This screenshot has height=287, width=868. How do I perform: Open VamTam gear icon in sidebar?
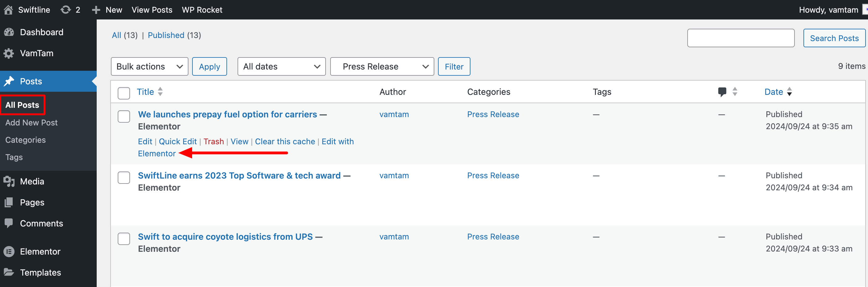tap(9, 53)
